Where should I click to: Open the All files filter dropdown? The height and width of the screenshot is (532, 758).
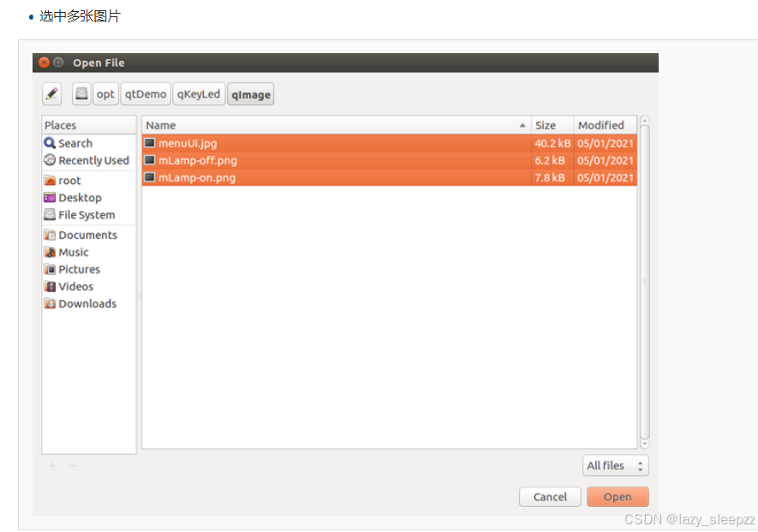pos(615,465)
